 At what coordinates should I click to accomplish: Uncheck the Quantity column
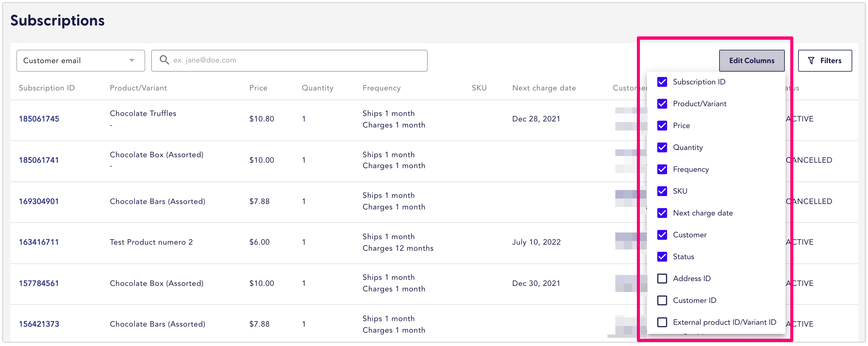pos(662,148)
